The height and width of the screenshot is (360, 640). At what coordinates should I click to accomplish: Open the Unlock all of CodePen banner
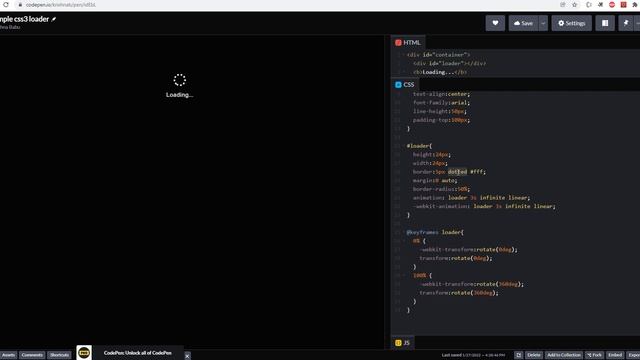click(138, 353)
